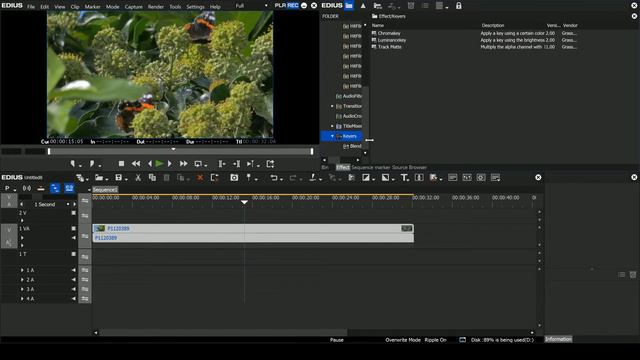
Task: Toggle the insert/overwrite mode icon
Action: tap(41, 188)
